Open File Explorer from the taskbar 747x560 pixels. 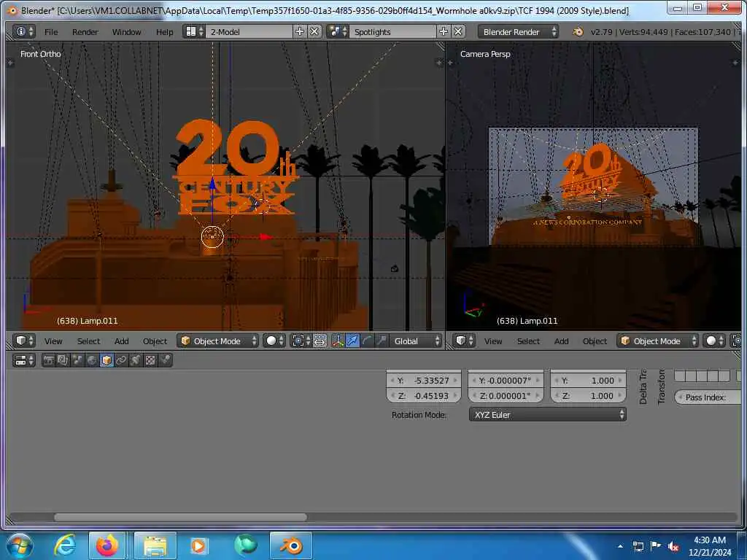[155, 545]
